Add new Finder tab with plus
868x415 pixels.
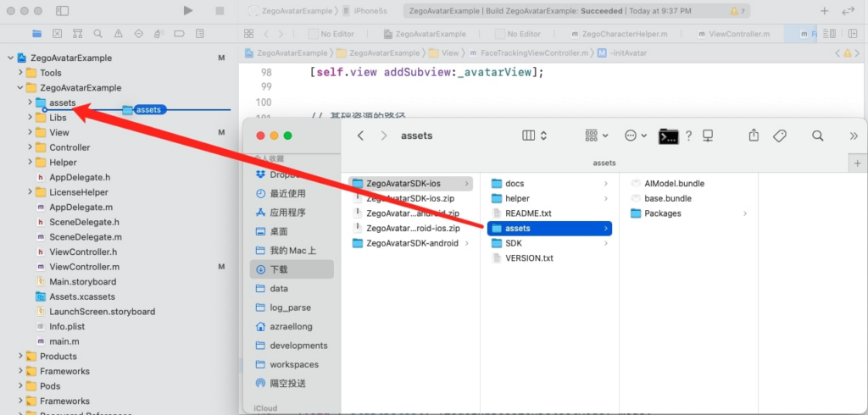coord(858,163)
